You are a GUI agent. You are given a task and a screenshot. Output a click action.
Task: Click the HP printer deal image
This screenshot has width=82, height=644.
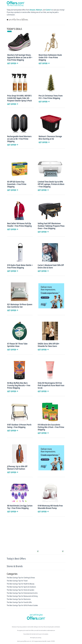pos(50,169)
